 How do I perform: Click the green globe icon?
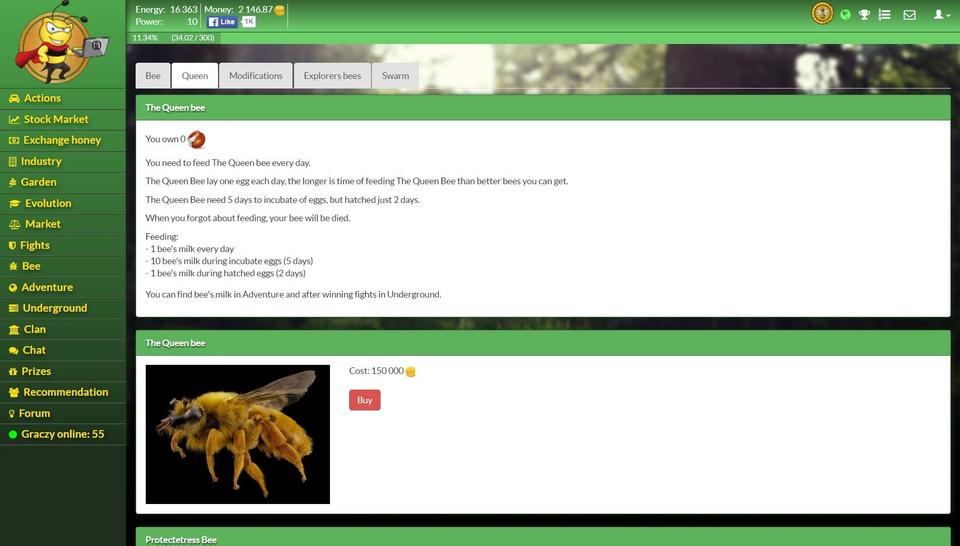pos(846,15)
